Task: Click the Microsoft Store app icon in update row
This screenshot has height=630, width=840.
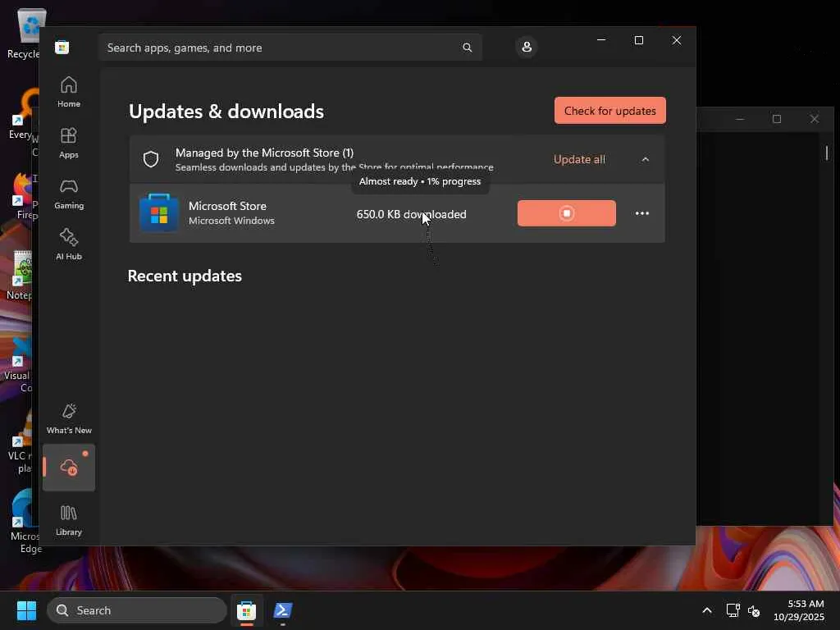Action: coord(158,212)
